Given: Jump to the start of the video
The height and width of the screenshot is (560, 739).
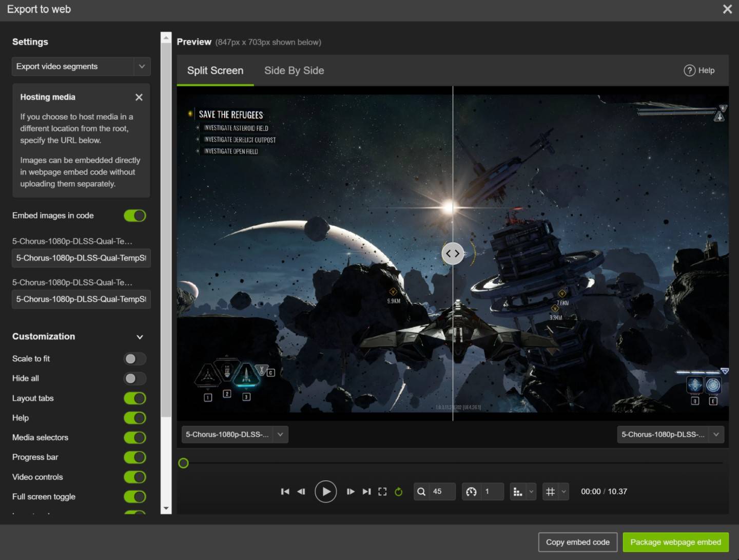Looking at the screenshot, I should coord(285,492).
